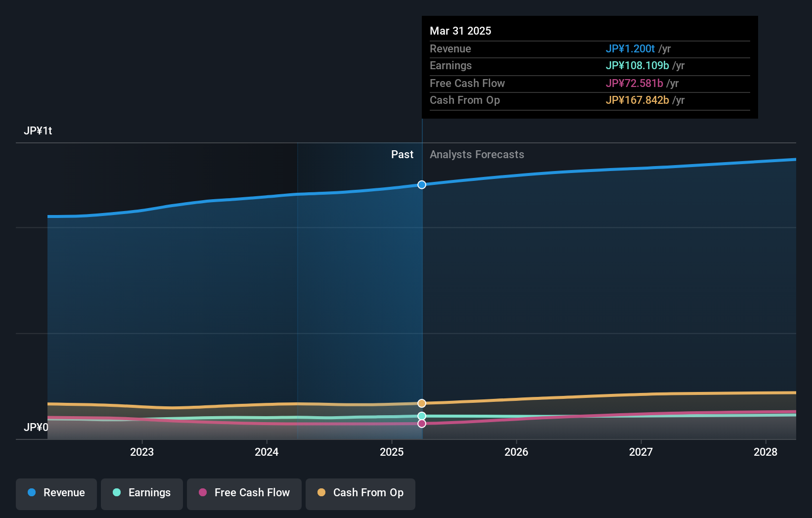Click the orange Cash From Op data point
Image resolution: width=812 pixels, height=518 pixels.
(x=422, y=403)
